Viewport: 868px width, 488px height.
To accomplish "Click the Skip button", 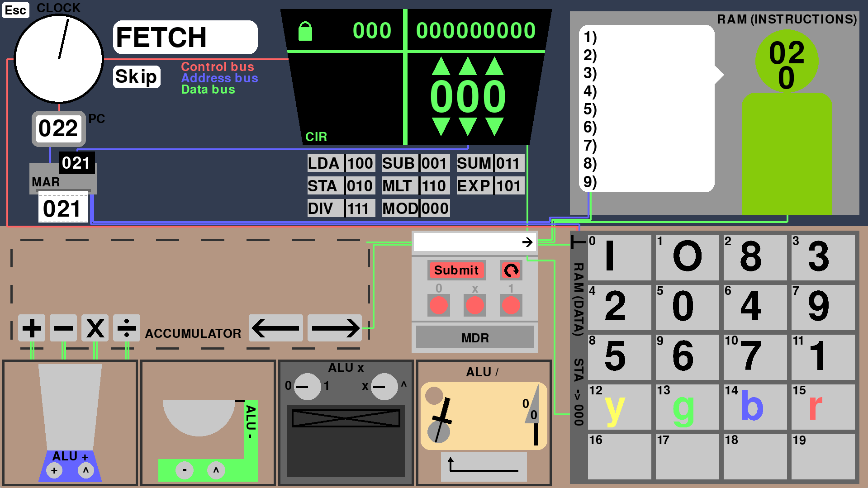I will (136, 76).
